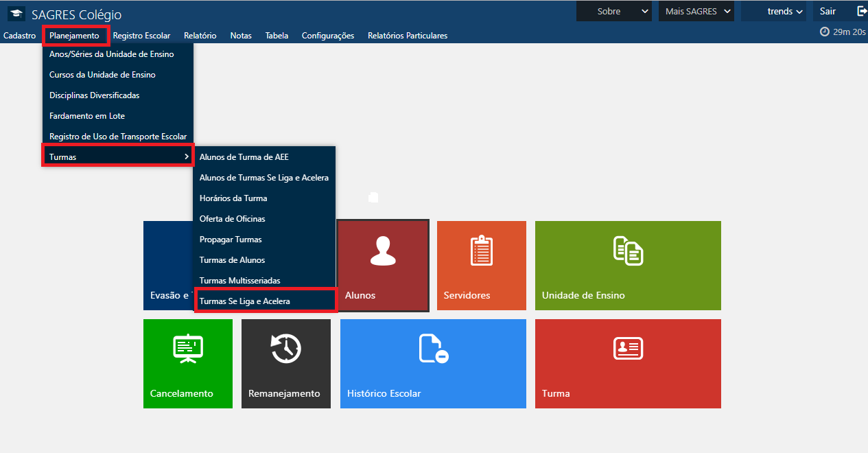Select Turmas Se Liga e Acelera
The image size is (868, 453).
click(x=245, y=301)
